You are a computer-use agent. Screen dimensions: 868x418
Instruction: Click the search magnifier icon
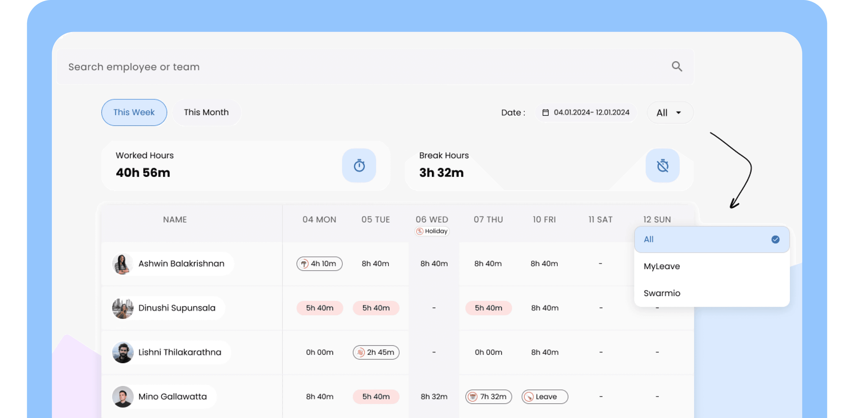click(x=677, y=66)
